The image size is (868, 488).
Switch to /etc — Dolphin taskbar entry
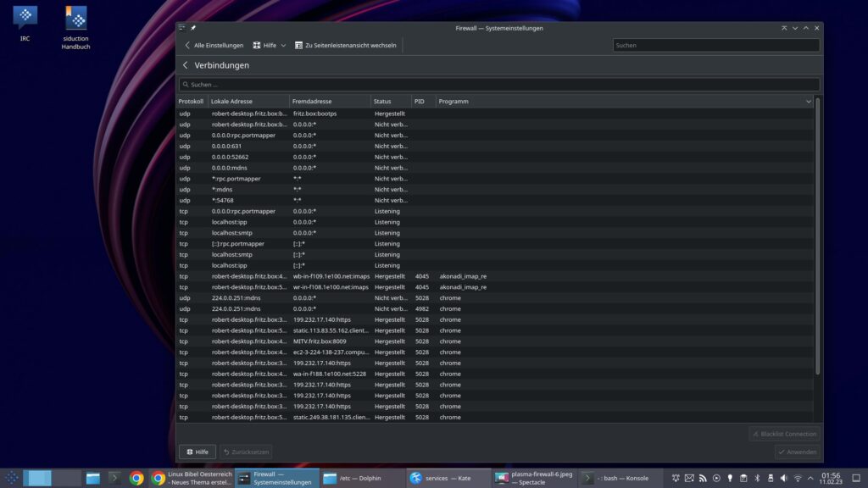363,478
